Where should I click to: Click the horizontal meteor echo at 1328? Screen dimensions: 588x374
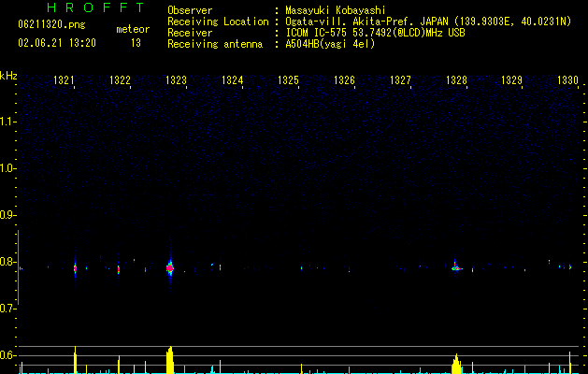click(456, 268)
